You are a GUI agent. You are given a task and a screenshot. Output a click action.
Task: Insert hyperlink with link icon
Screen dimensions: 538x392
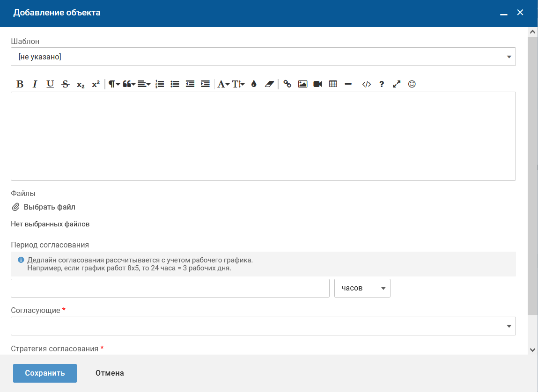tap(287, 84)
